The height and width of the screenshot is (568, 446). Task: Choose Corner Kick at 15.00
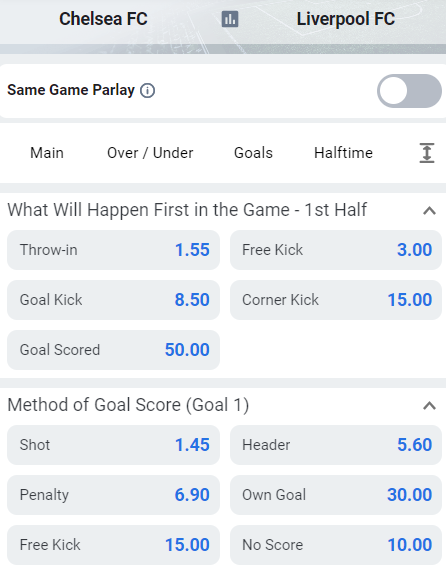point(336,300)
